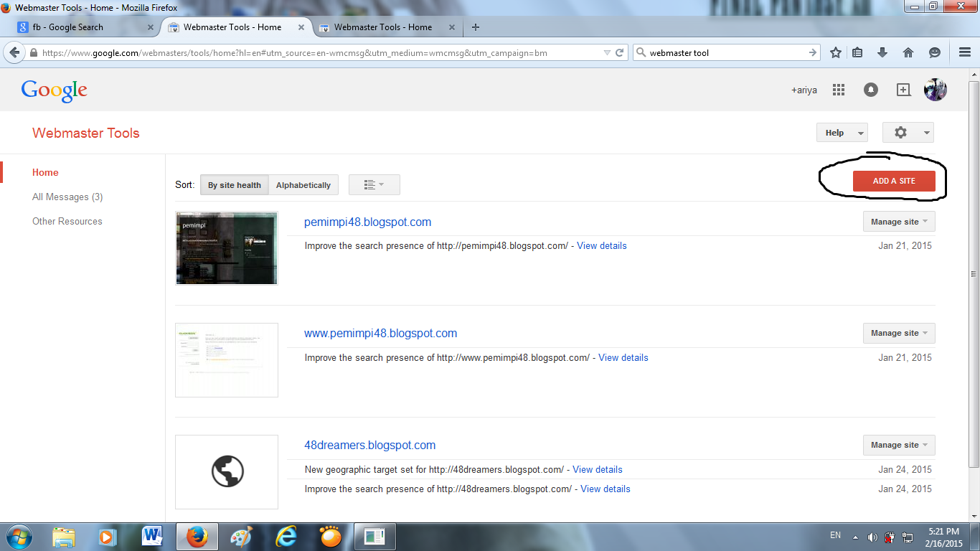This screenshot has width=980, height=551.
Task: Open the Help dropdown
Action: 842,133
